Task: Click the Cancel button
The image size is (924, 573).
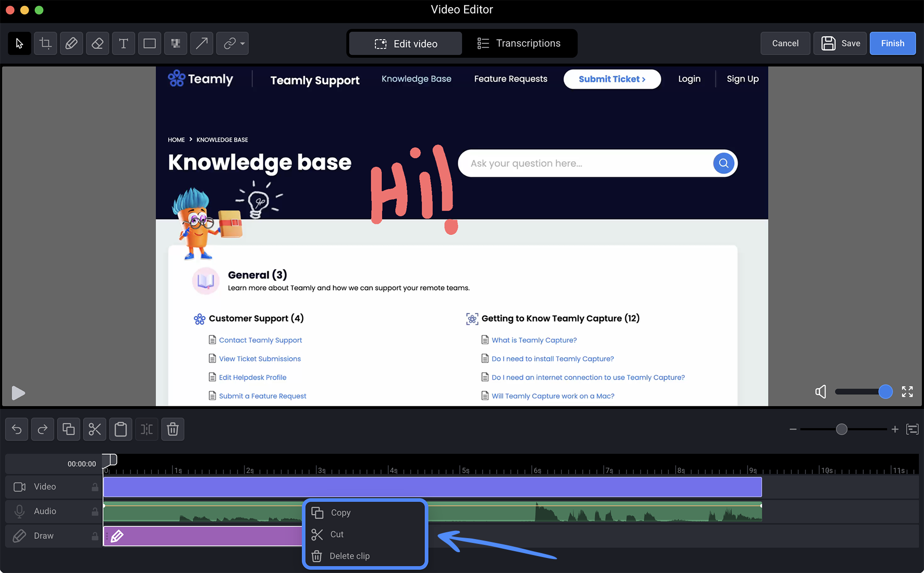Action: pyautogui.click(x=785, y=44)
